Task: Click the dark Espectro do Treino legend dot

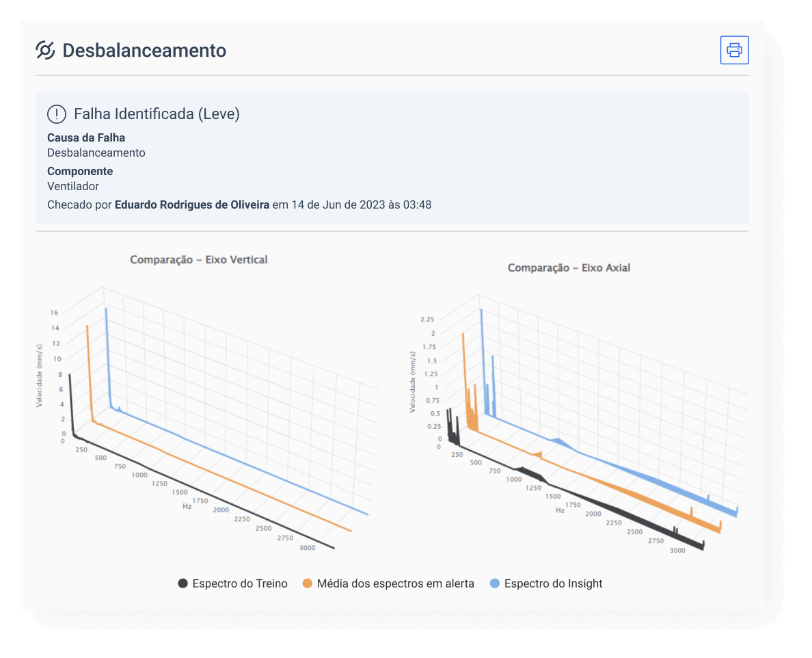Action: click(x=182, y=583)
